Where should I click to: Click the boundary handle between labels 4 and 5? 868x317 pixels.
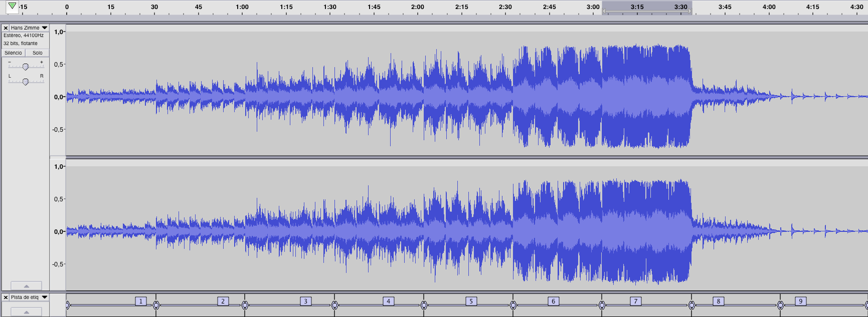point(424,305)
